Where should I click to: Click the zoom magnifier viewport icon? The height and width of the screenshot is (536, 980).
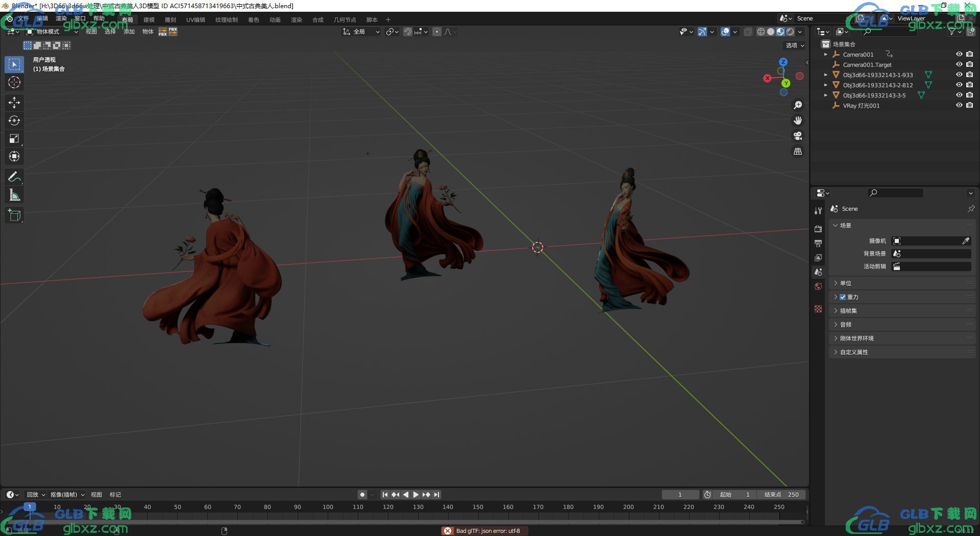pyautogui.click(x=797, y=105)
